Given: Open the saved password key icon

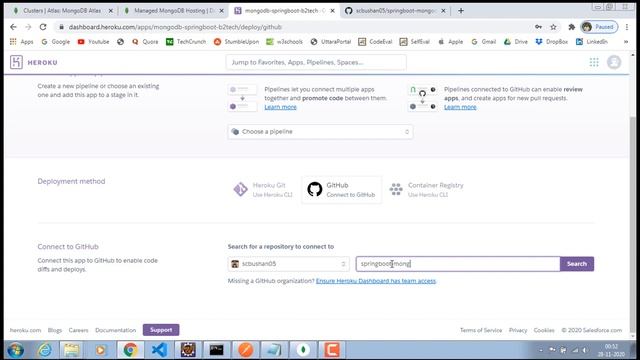Looking at the screenshot, I should pyautogui.click(x=538, y=27).
